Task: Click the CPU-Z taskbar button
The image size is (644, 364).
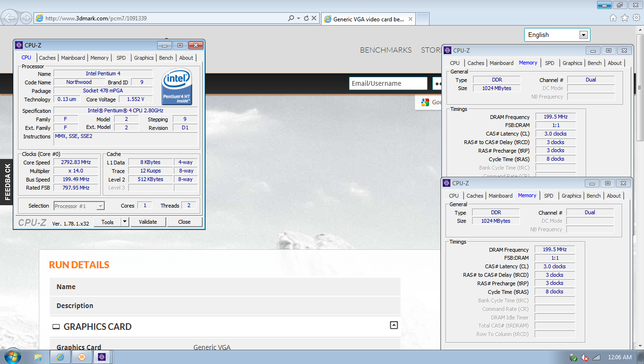Action: click(102, 357)
